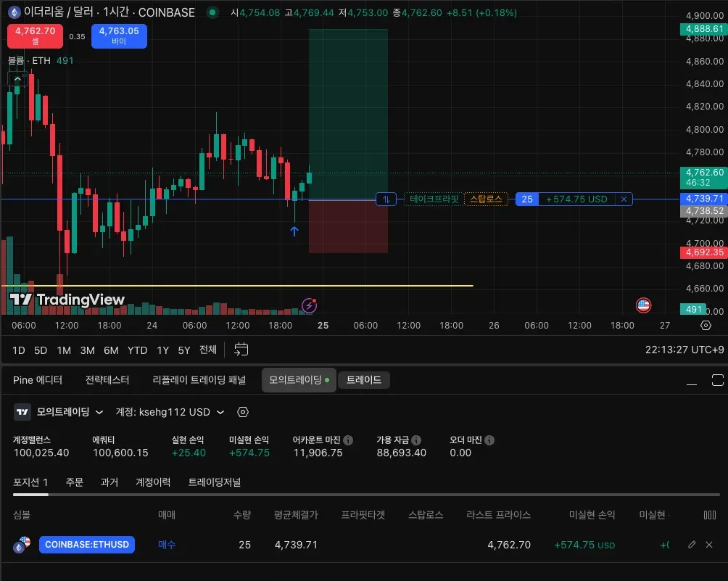The height and width of the screenshot is (581, 728).
Task: Click the 4,739.71 average fill price cell
Action: 297,545
